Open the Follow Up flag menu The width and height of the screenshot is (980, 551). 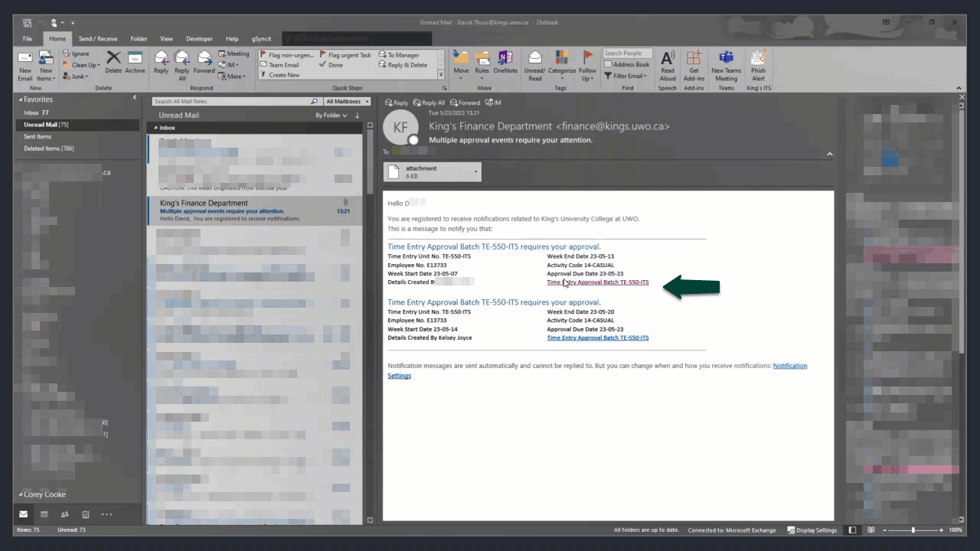pyautogui.click(x=587, y=66)
